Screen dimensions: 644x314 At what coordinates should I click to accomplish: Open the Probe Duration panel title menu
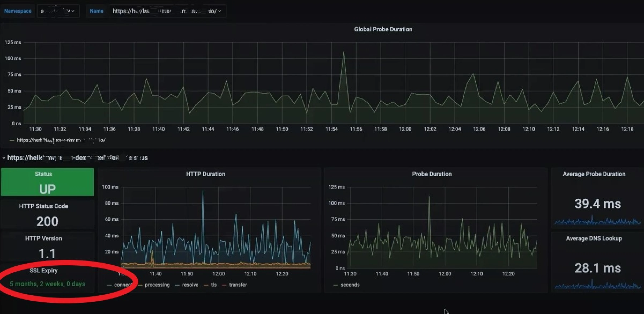[x=432, y=174]
